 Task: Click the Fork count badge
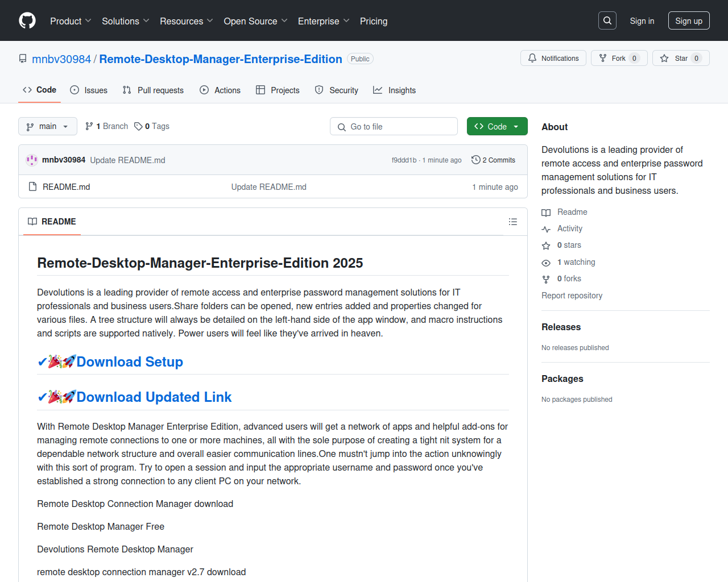pos(634,58)
